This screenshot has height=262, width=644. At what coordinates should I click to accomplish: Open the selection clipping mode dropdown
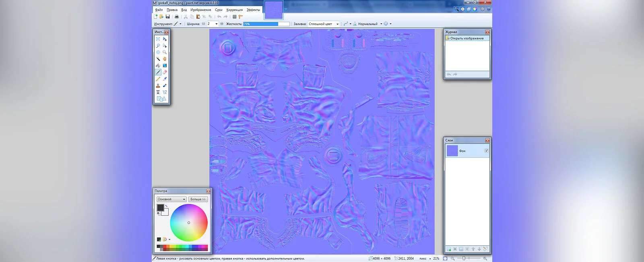tap(387, 24)
